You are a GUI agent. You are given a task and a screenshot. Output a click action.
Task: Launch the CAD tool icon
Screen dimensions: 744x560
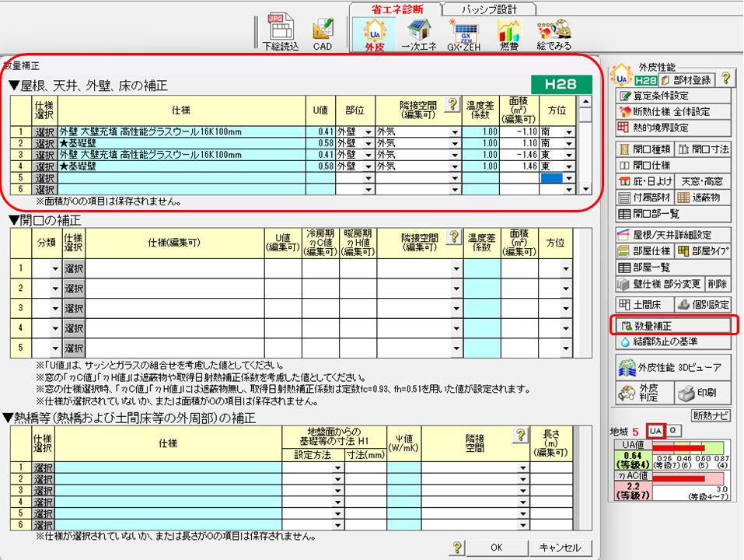(x=323, y=34)
